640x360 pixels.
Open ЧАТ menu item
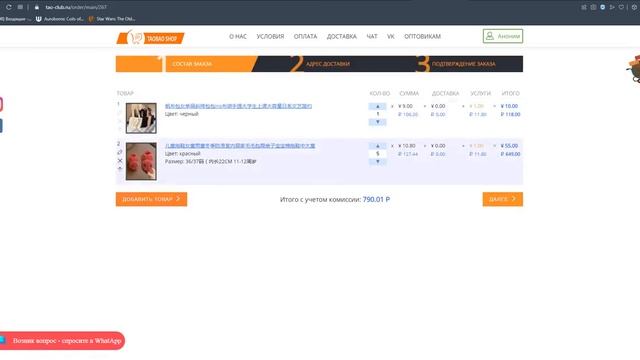coord(372,36)
